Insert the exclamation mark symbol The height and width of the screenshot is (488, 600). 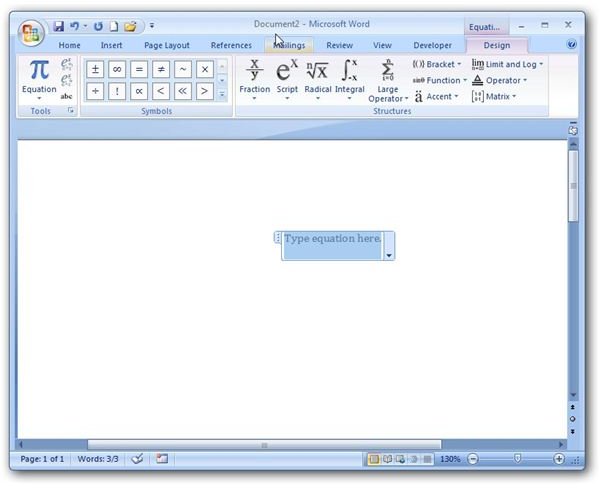coord(117,91)
